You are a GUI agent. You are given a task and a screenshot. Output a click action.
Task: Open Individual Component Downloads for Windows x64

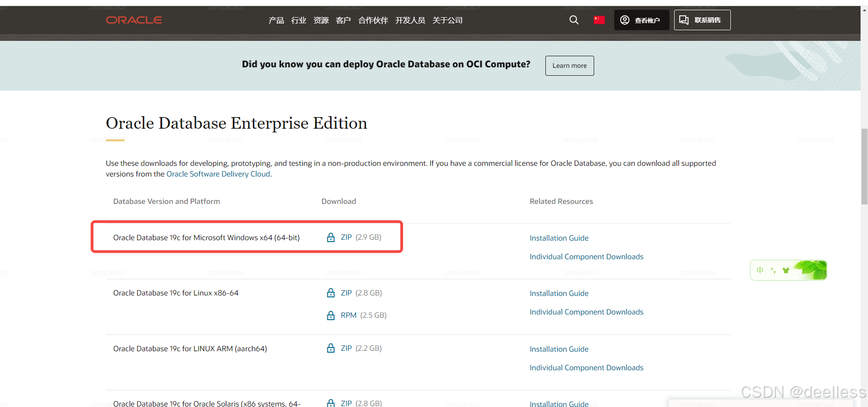point(586,256)
